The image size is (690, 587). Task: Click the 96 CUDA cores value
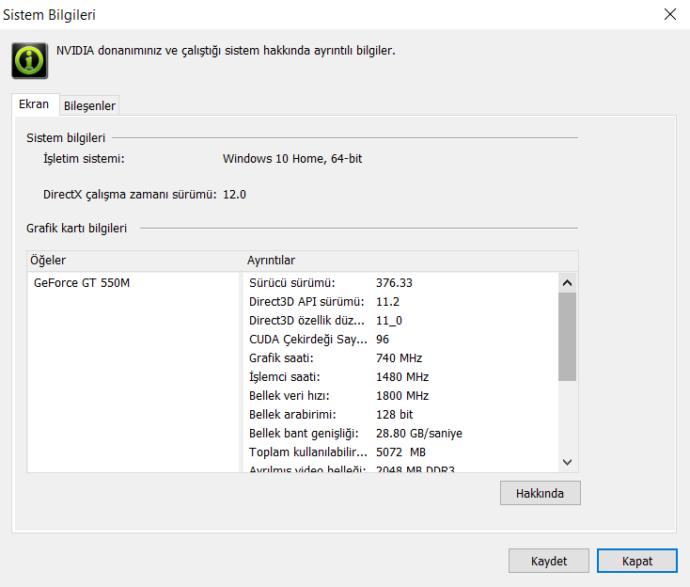click(x=382, y=339)
